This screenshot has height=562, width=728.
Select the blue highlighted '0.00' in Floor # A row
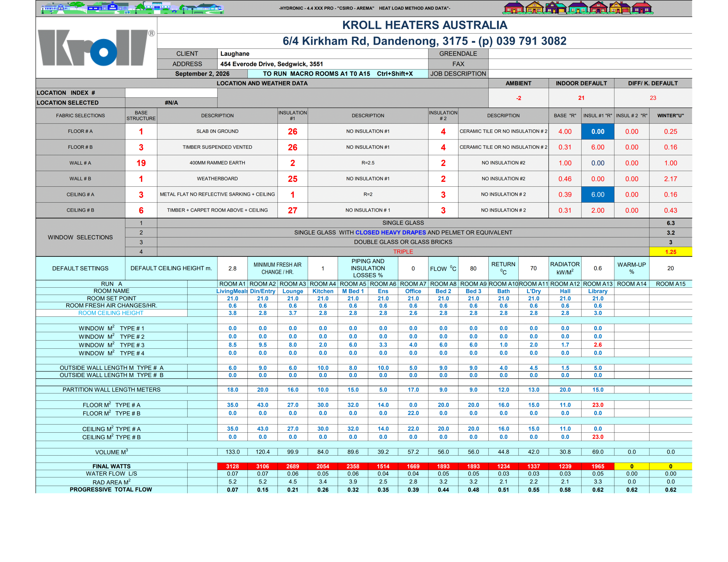click(598, 132)
